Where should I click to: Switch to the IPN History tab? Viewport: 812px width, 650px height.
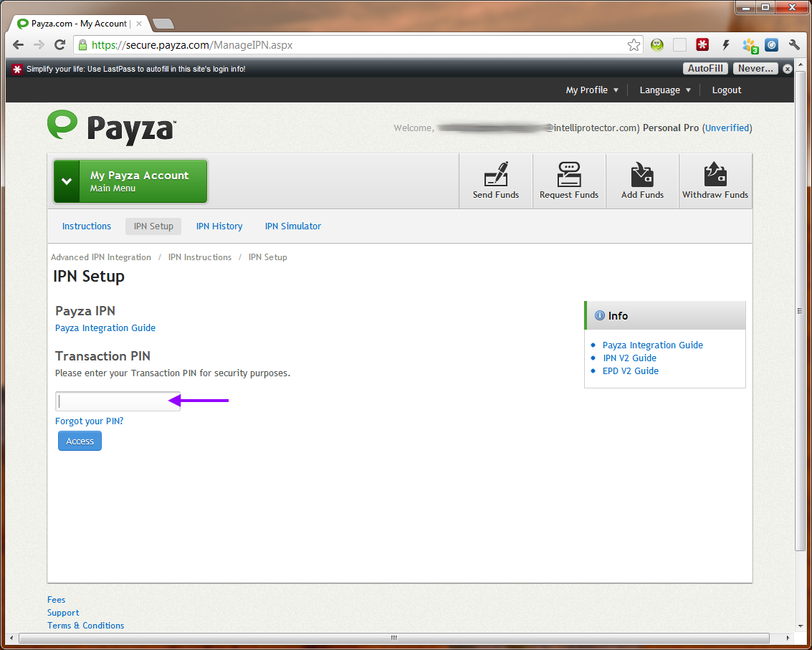tap(219, 226)
